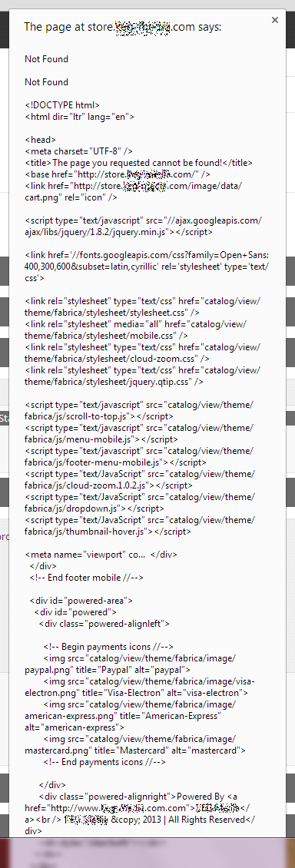Click the "fonts.googleapis.com/css?family=Open+Sans:" line
295x868 pixels.
[x=147, y=255]
